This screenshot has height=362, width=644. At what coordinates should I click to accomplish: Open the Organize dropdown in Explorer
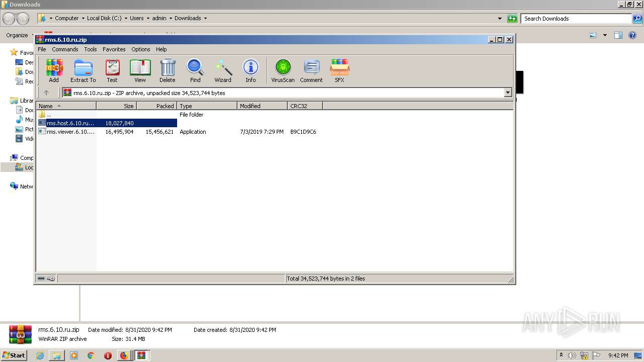pos(20,35)
